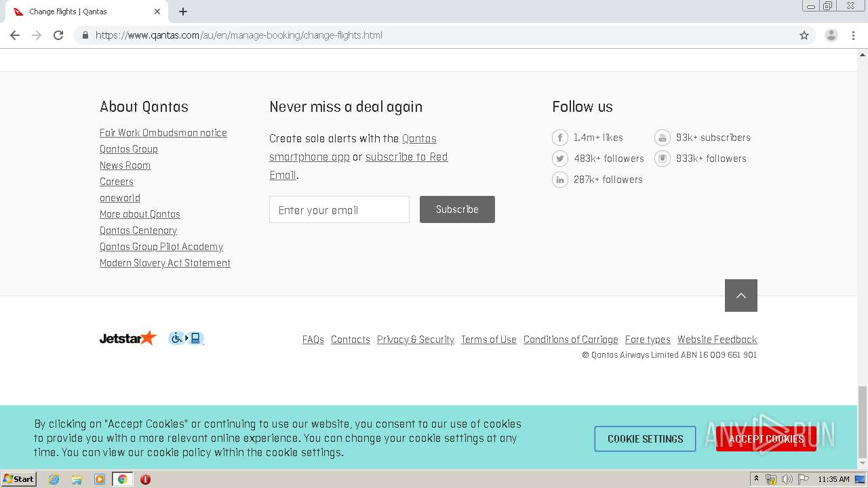Click 1.4m+ likes text
The width and height of the screenshot is (868, 488).
click(x=598, y=138)
